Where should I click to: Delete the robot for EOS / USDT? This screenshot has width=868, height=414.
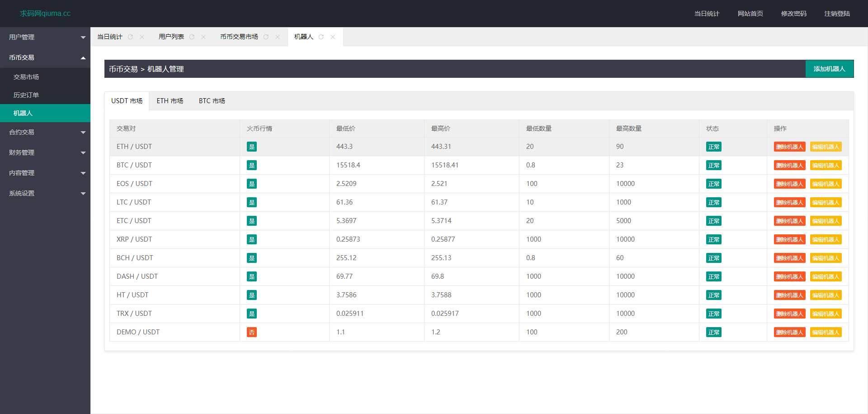789,184
